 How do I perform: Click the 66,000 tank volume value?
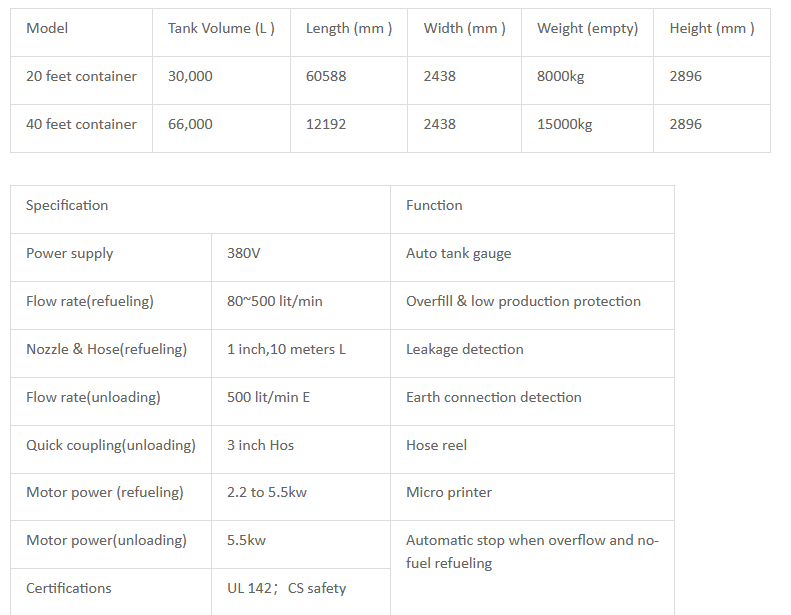click(190, 124)
